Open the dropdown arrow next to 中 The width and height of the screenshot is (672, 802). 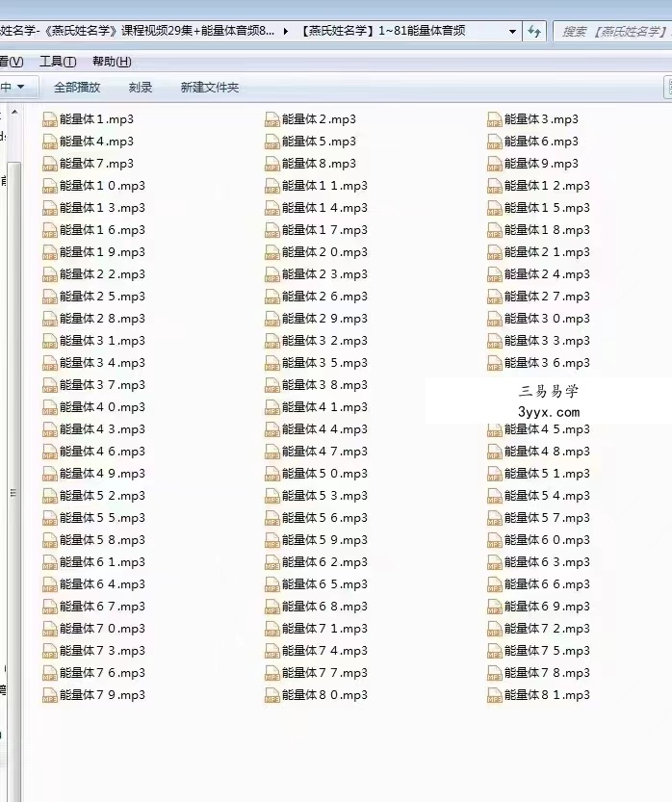pos(20,87)
